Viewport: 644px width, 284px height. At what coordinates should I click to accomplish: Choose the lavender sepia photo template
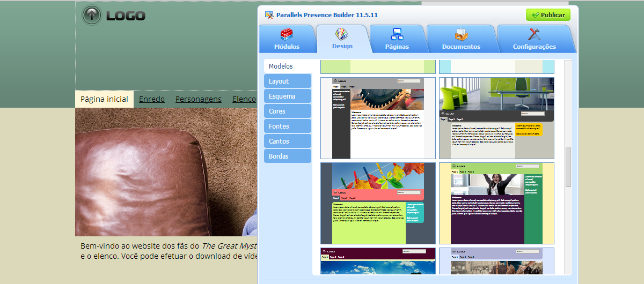496,261
